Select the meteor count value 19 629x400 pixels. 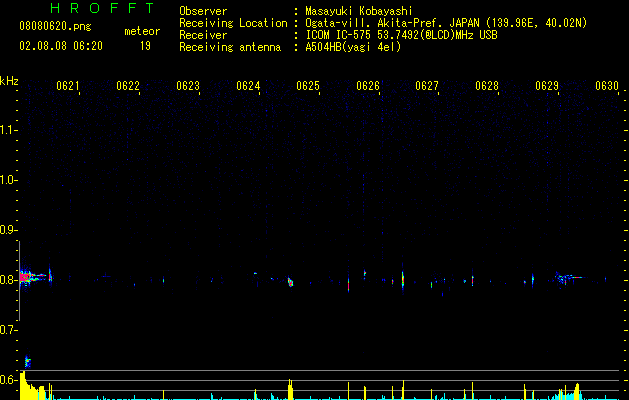(x=145, y=46)
